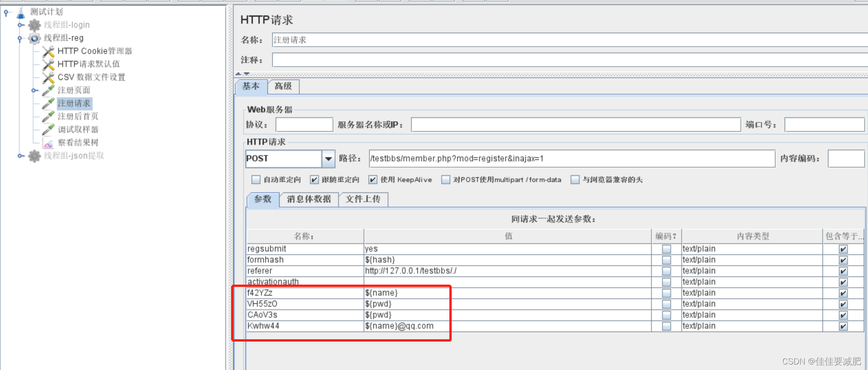Click the 察看结果树 listener icon

tap(48, 143)
